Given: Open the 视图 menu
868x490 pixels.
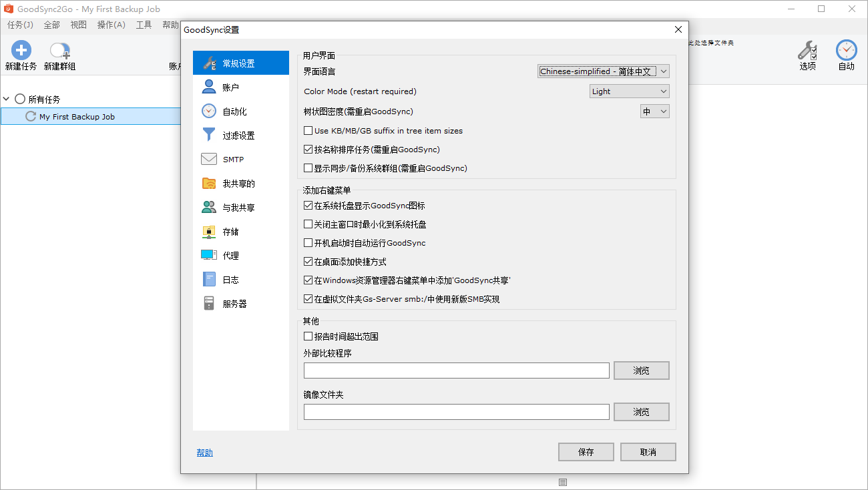Looking at the screenshot, I should click(78, 24).
